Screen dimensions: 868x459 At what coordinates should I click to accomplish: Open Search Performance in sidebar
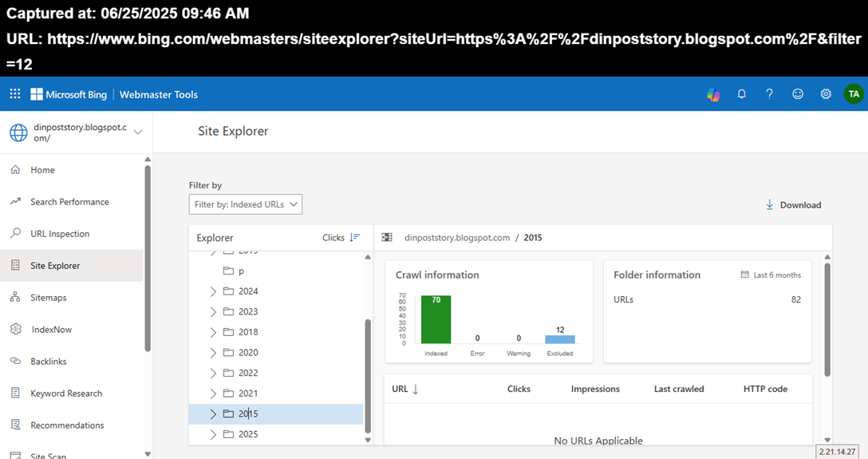point(72,201)
